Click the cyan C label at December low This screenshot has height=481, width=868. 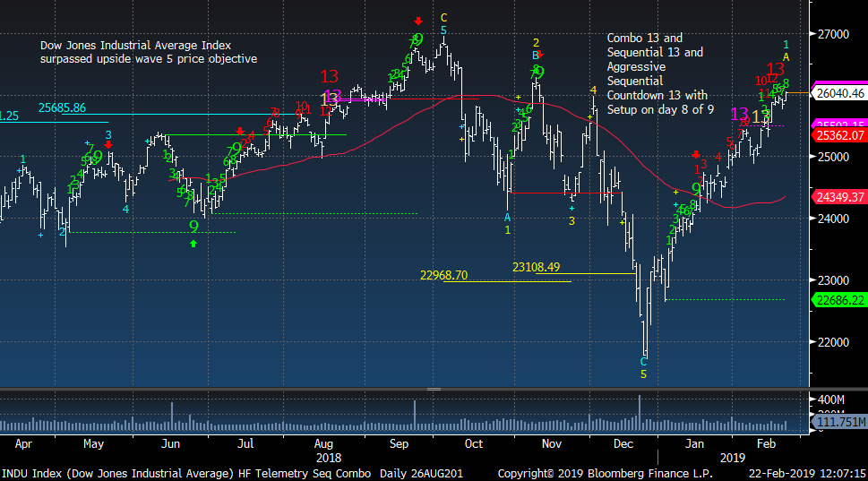click(x=643, y=362)
